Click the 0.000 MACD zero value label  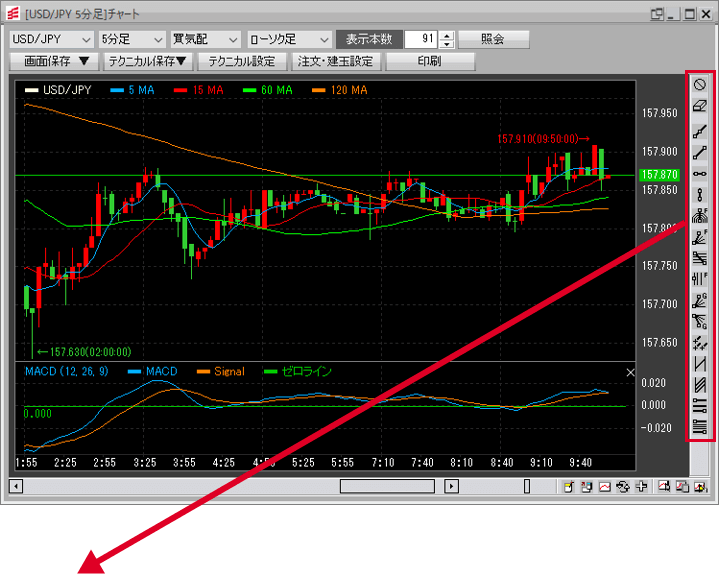[x=38, y=414]
